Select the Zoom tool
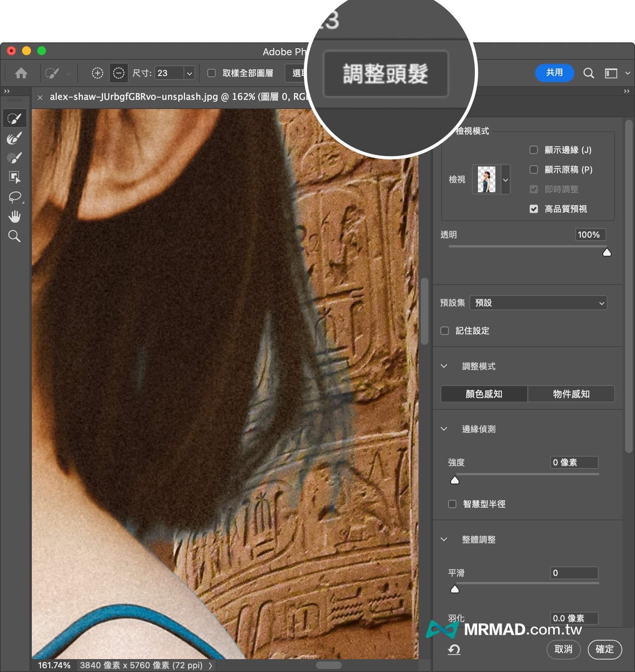The image size is (635, 672). click(x=14, y=236)
